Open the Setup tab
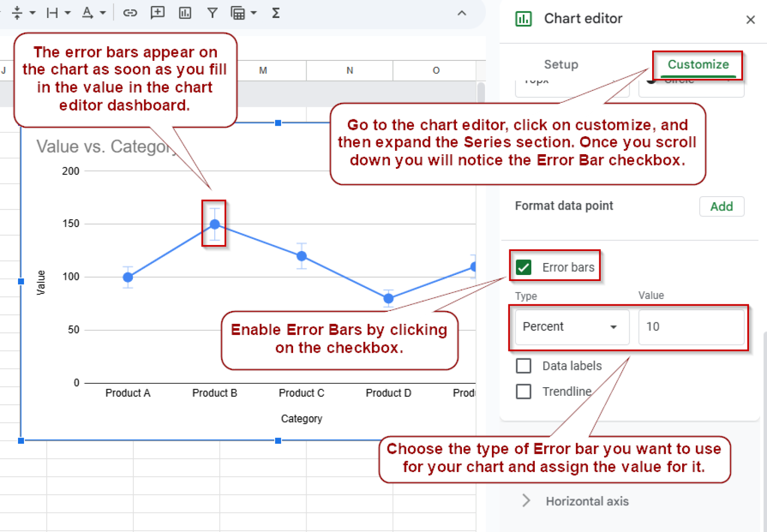The width and height of the screenshot is (767, 532). click(x=561, y=64)
